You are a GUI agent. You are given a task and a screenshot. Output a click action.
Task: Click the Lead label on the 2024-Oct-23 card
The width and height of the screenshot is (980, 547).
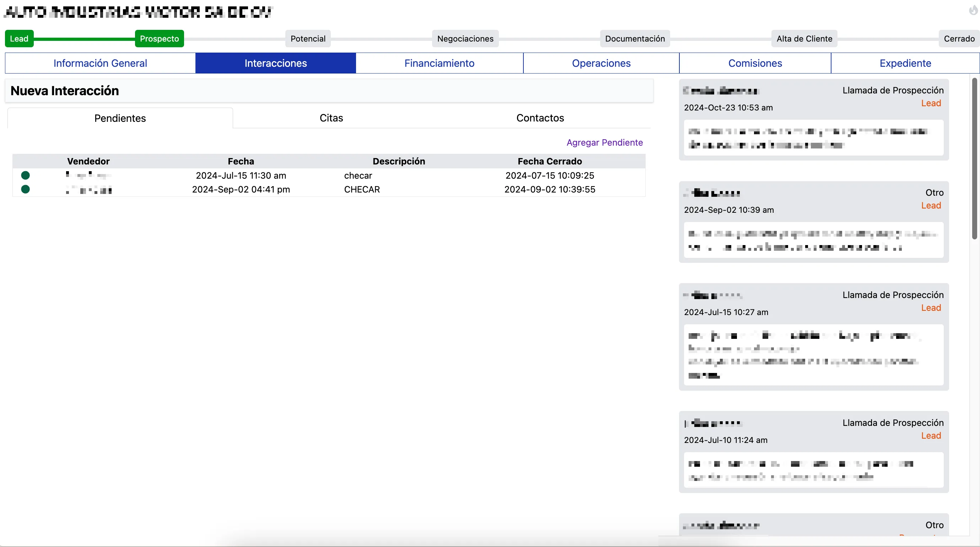[931, 103]
